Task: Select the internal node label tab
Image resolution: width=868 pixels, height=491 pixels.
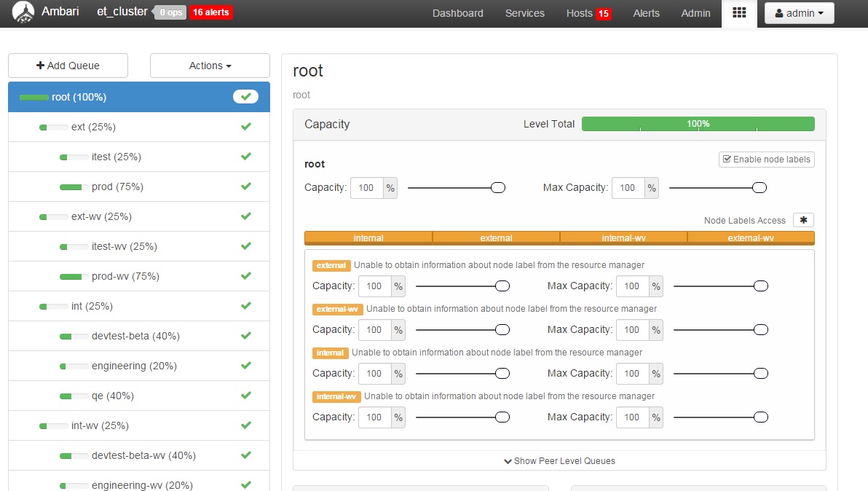Action: pos(368,237)
